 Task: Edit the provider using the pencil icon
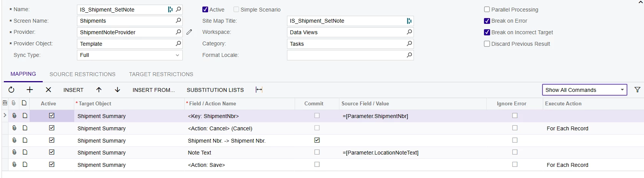tap(189, 32)
